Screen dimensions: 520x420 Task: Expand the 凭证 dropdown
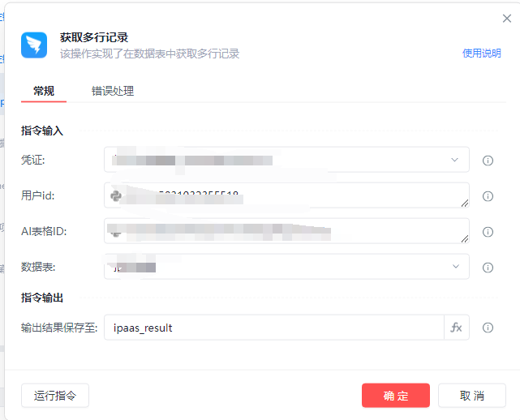click(454, 161)
